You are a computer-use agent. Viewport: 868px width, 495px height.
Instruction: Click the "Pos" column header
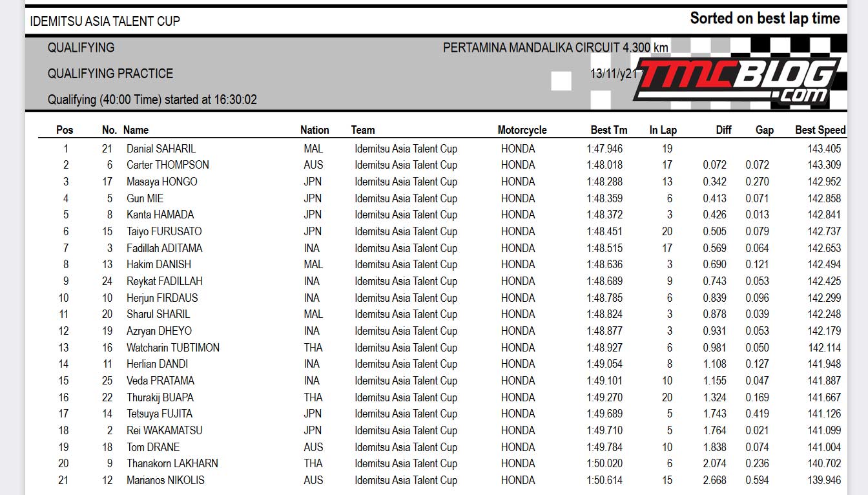65,130
